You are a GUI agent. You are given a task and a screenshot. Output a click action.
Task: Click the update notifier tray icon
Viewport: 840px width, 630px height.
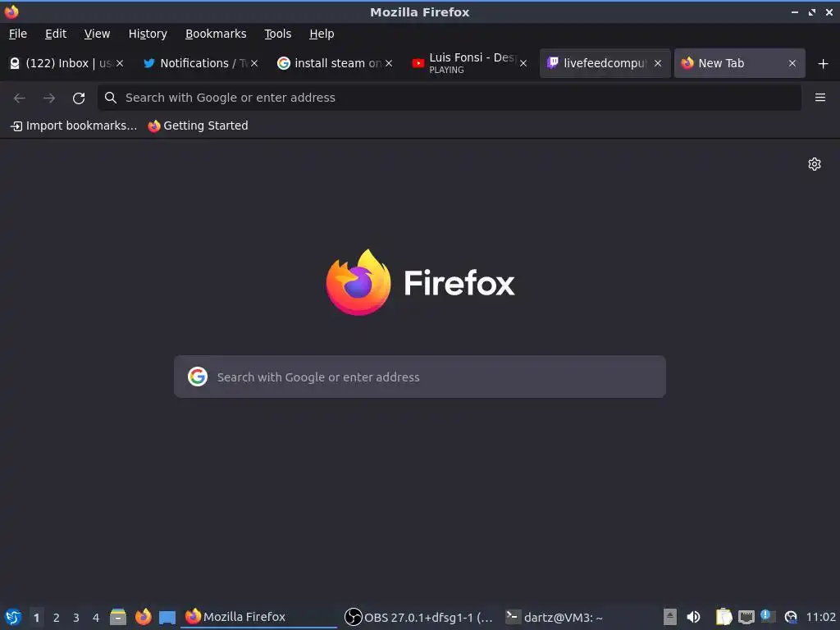(768, 617)
